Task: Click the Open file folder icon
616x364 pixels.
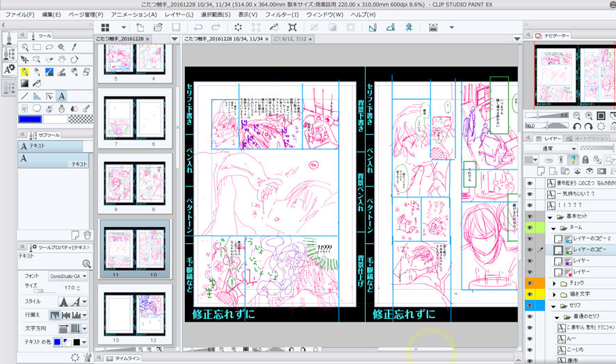Action: tap(158, 28)
